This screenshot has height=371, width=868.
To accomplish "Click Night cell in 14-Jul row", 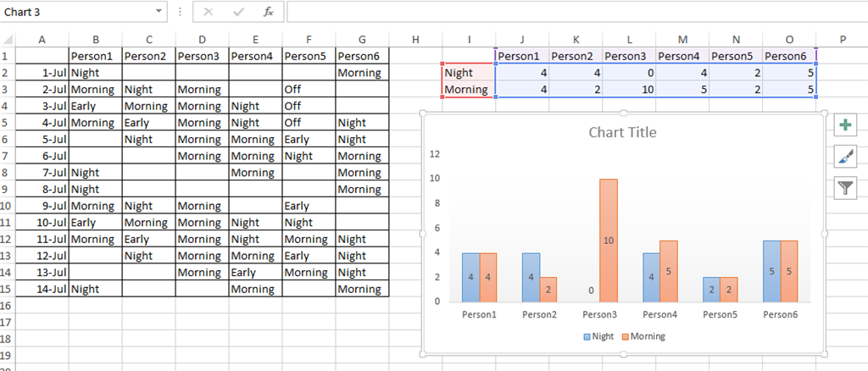I will [x=96, y=289].
